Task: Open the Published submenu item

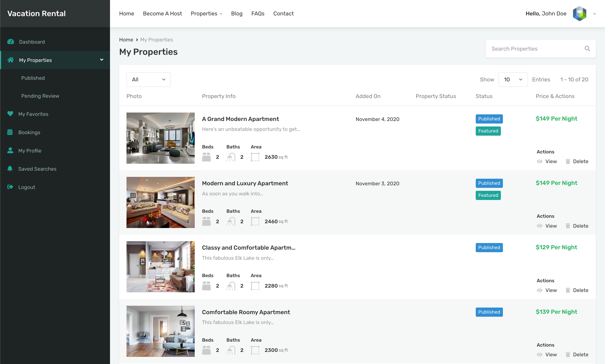Action: (33, 78)
